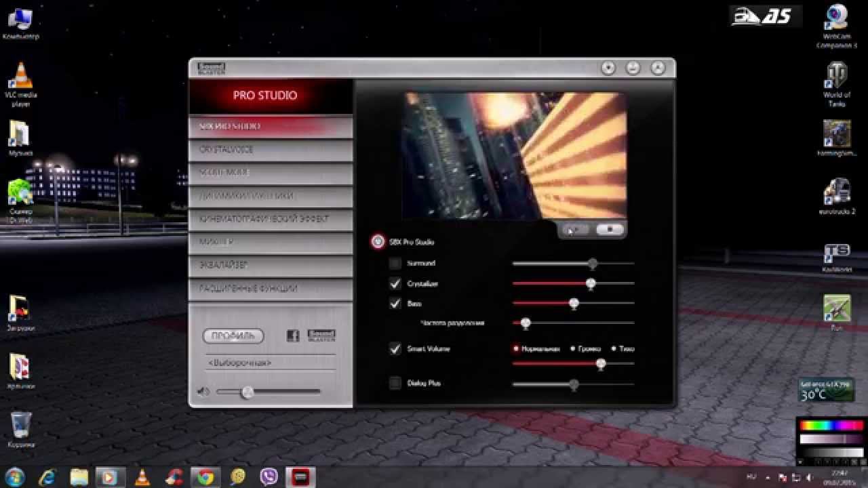Click the demo video thumbnail
The width and height of the screenshot is (868, 488).
pos(515,156)
